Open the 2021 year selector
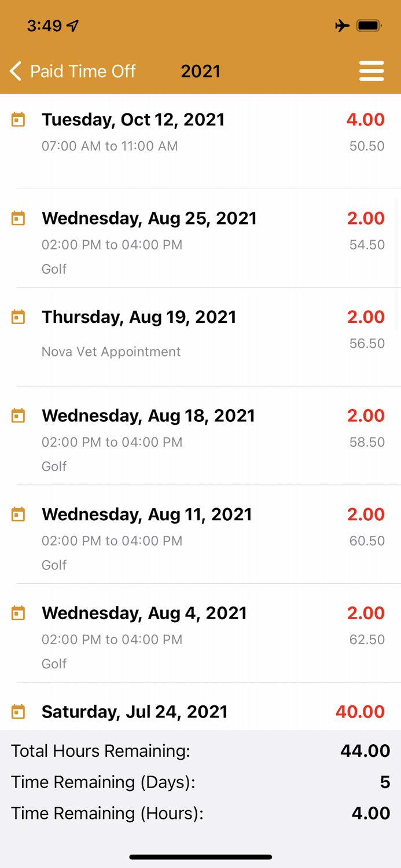This screenshot has width=401, height=868. tap(201, 71)
